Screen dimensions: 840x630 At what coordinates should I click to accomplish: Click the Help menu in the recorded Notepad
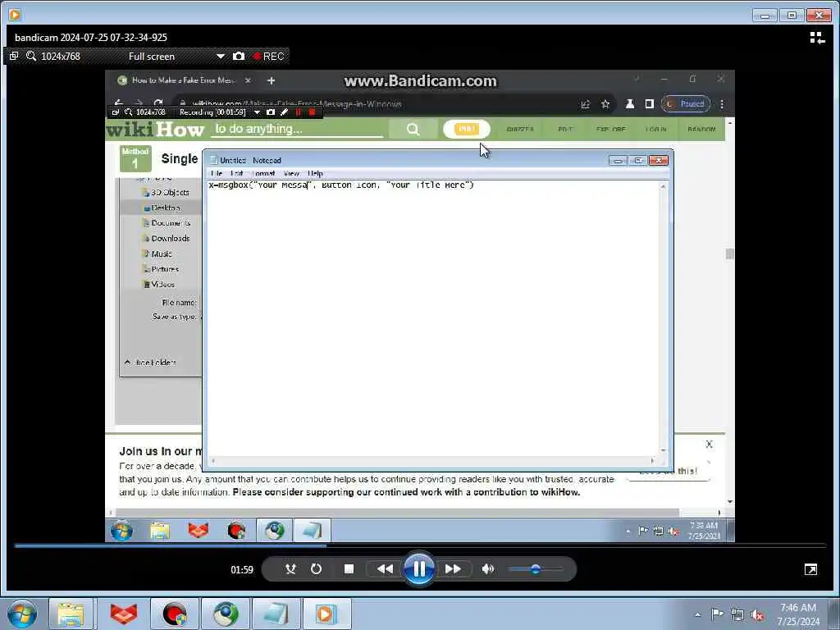pos(316,174)
